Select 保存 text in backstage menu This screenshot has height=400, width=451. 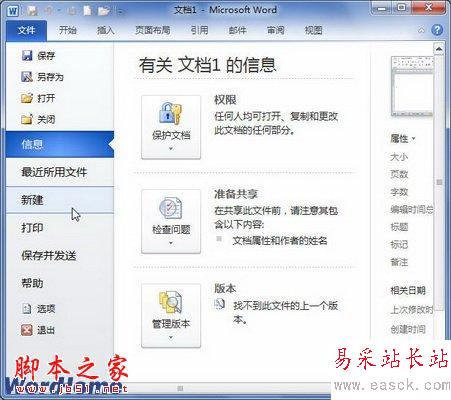tap(46, 56)
